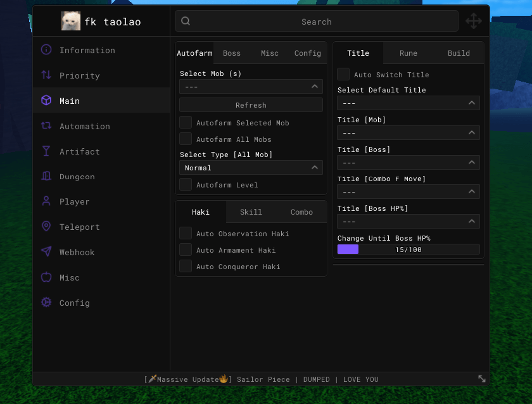Viewport: 532px width, 404px height.
Task: Open Select Type dropdown showing Normal
Action: [251, 168]
